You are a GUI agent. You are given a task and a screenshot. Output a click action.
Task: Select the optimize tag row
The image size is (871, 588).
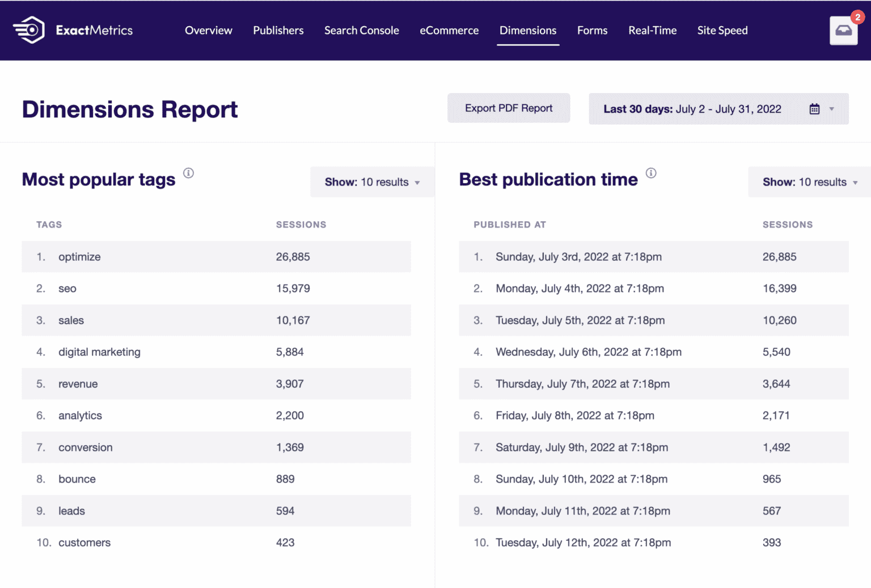[x=79, y=257]
